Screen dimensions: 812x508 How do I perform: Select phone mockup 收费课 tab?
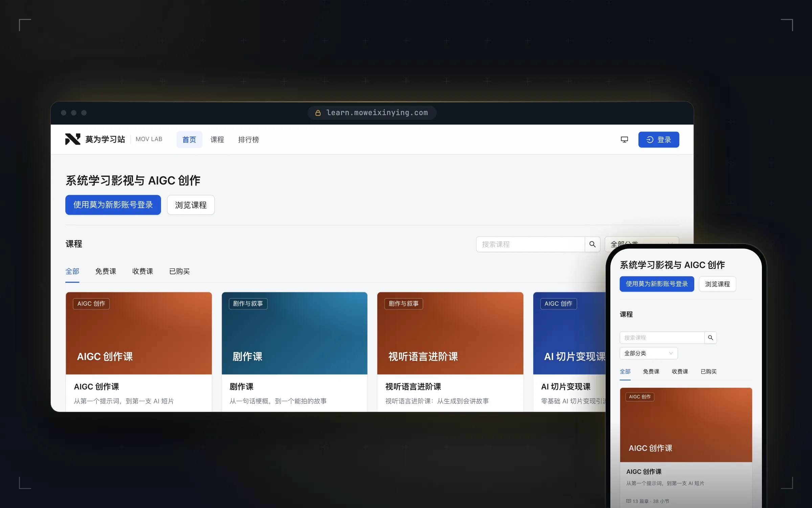[680, 372]
